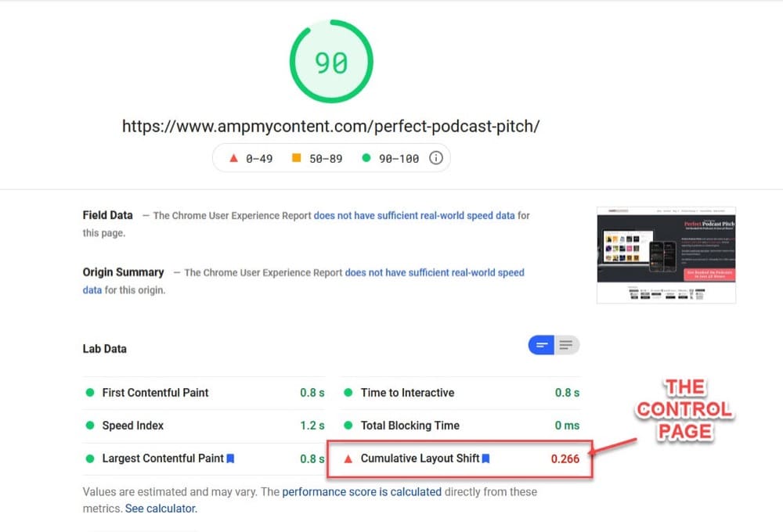The image size is (783, 532).
Task: Open the page screenshot thumbnail preview
Action: point(666,254)
